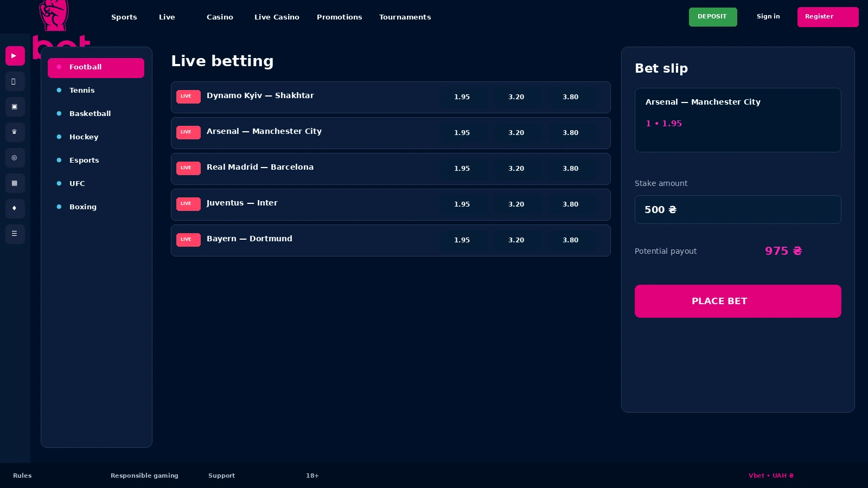Go to Live Casino section

(x=277, y=17)
